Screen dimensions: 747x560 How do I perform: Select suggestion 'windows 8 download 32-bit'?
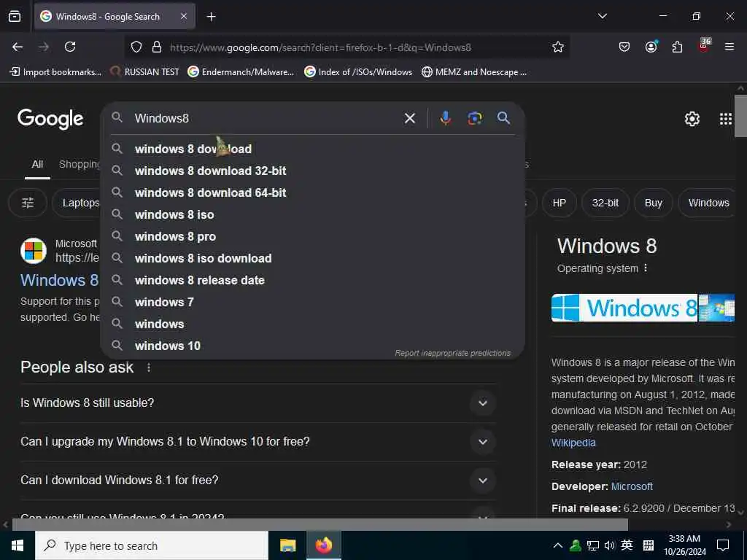(x=312, y=171)
